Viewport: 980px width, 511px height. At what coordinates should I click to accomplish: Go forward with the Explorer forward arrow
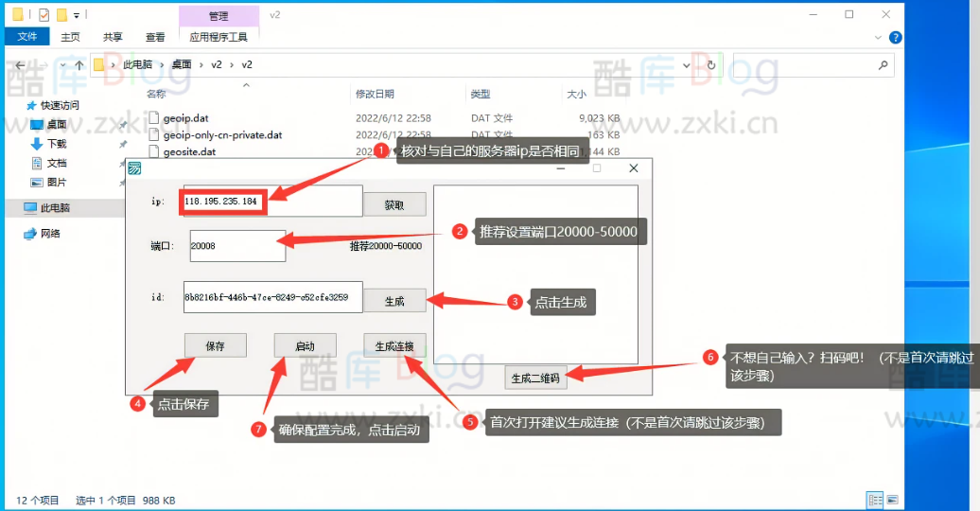tap(44, 64)
